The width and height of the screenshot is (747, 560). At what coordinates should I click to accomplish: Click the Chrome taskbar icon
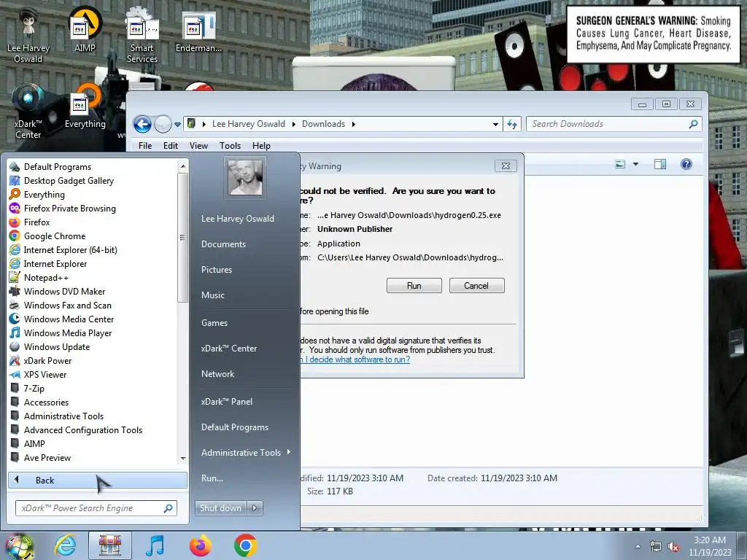[245, 545]
